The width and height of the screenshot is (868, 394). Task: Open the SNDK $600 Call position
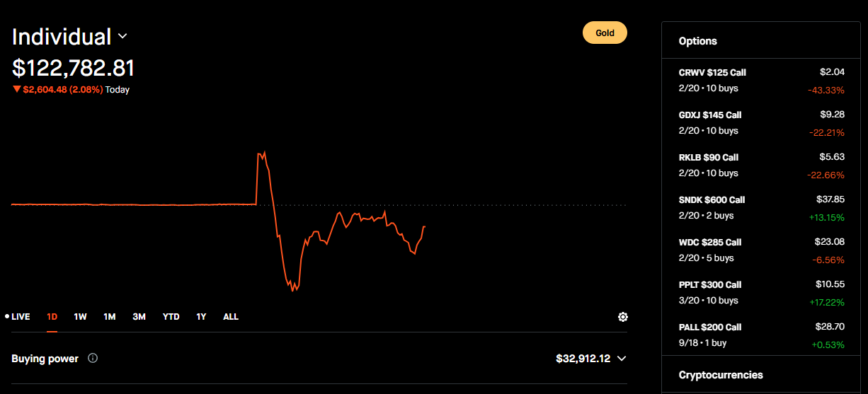761,207
